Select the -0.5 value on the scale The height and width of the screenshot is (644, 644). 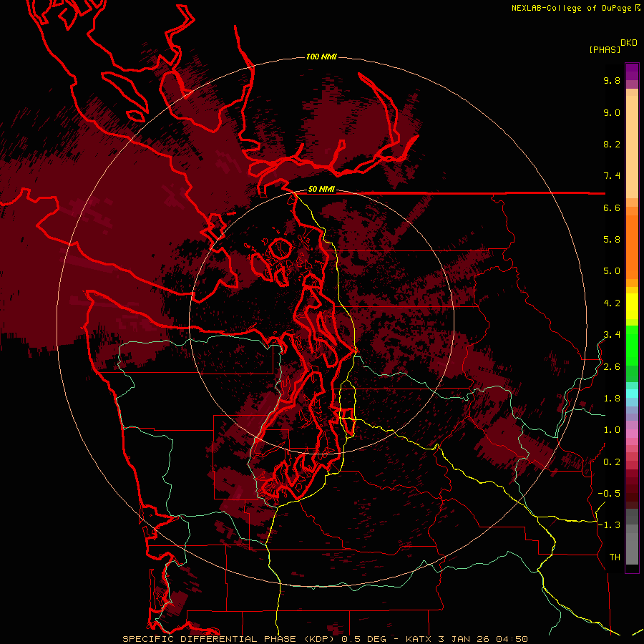click(609, 494)
